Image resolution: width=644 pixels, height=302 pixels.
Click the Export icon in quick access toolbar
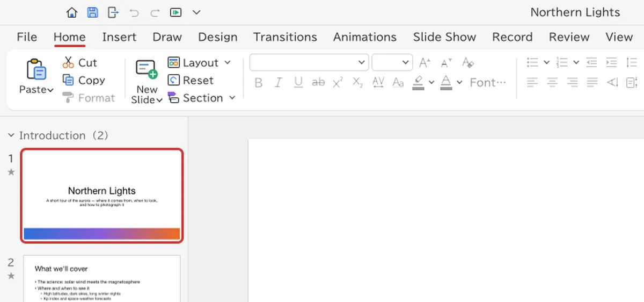tap(113, 12)
